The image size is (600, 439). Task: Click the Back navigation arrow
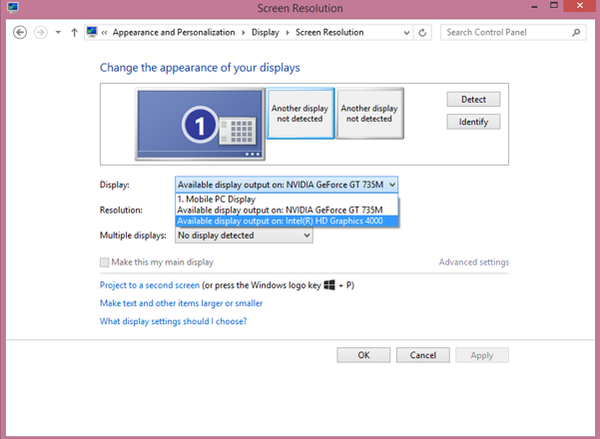[x=20, y=32]
